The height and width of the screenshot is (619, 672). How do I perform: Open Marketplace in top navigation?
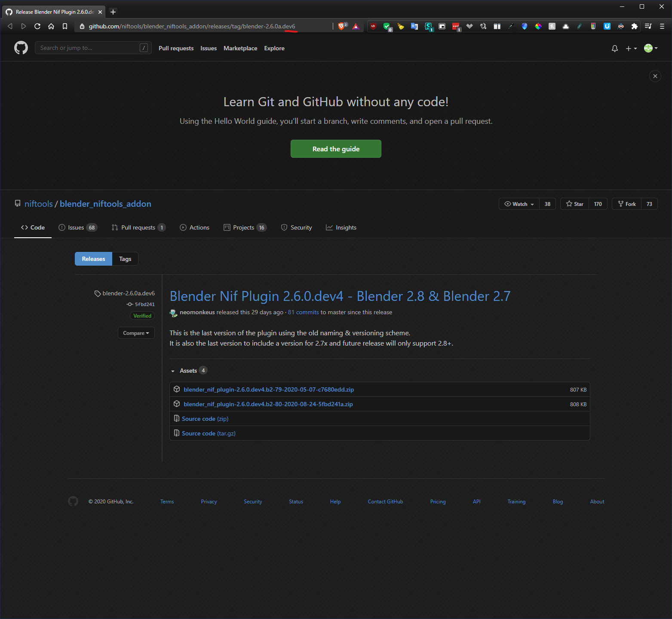240,48
